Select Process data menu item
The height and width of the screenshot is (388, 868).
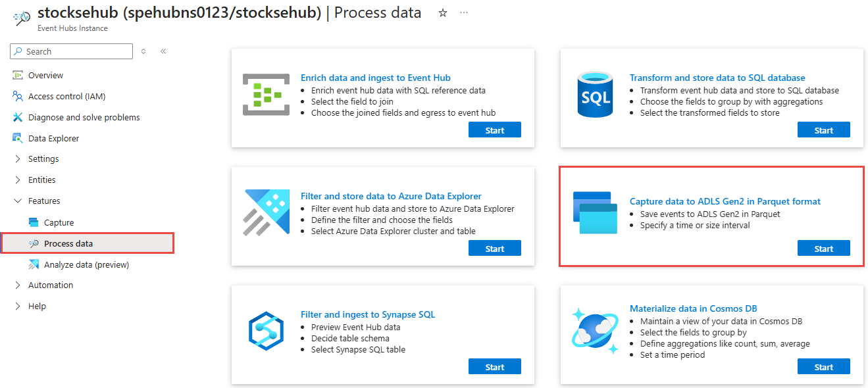pyautogui.click(x=68, y=244)
